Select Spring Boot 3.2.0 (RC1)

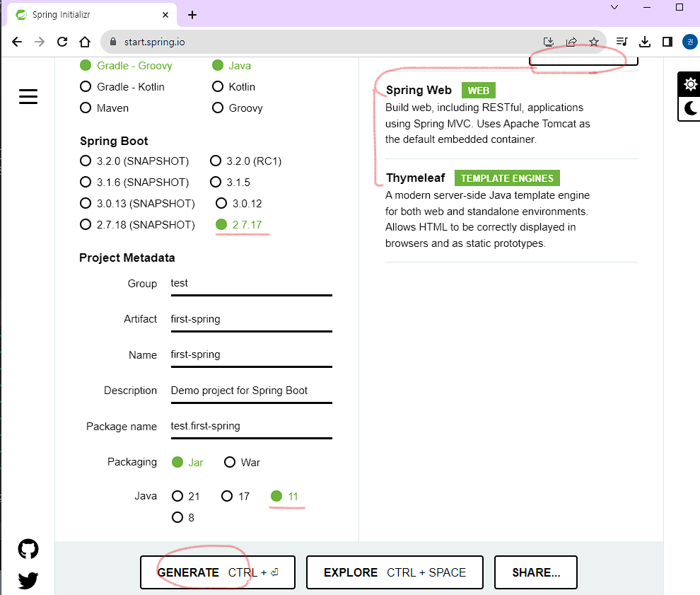pos(246,161)
